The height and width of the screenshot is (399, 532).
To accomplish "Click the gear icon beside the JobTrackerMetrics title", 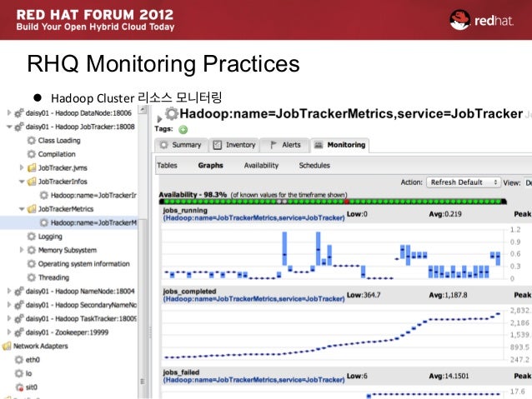I will point(172,113).
